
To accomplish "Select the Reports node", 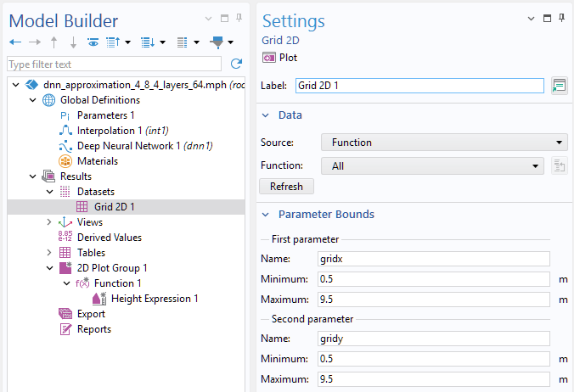I will coord(93,329).
